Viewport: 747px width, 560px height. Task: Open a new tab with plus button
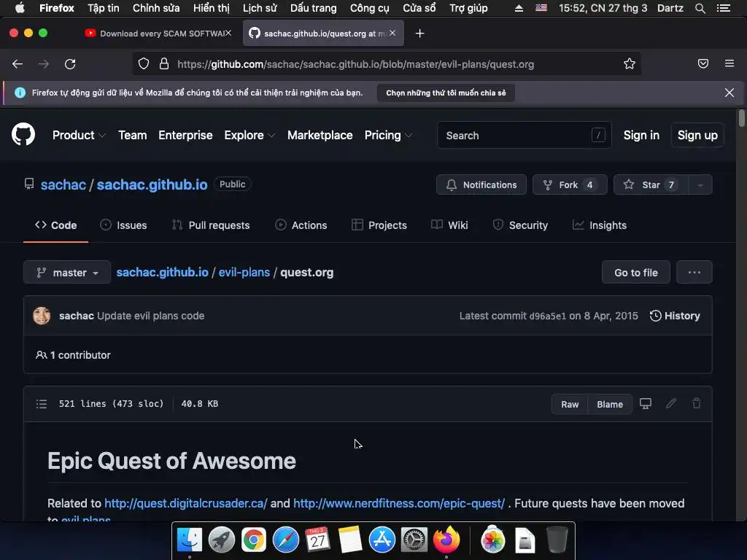419,34
